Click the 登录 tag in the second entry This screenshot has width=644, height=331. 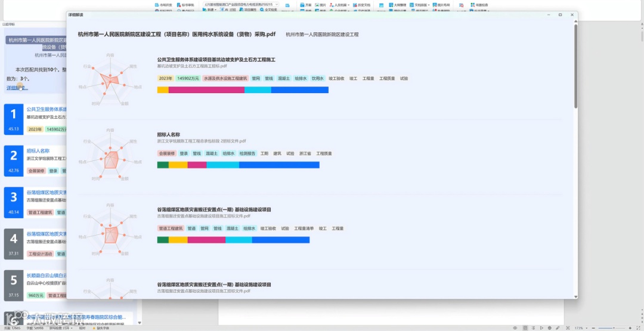[x=184, y=153]
